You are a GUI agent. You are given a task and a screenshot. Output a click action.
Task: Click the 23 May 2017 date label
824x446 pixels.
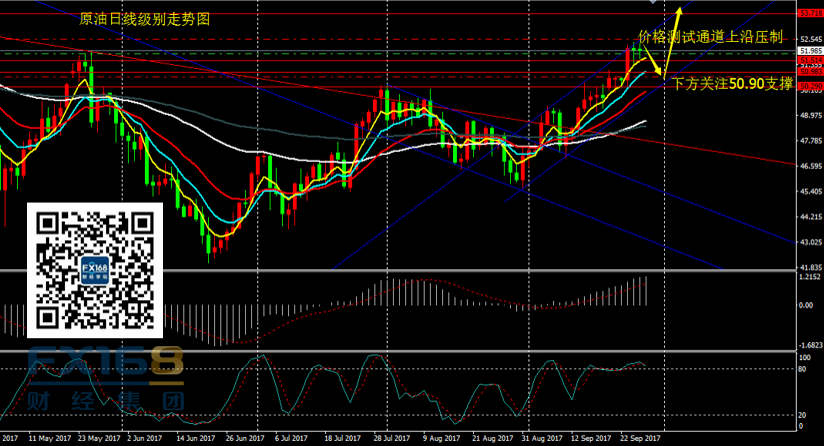[x=97, y=438]
